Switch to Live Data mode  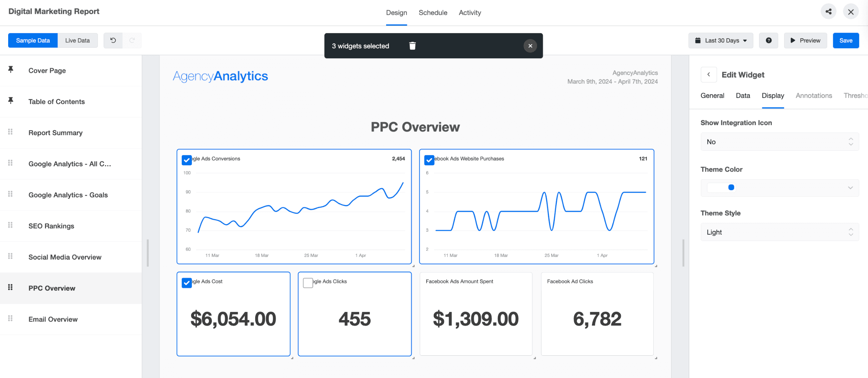pyautogui.click(x=78, y=40)
